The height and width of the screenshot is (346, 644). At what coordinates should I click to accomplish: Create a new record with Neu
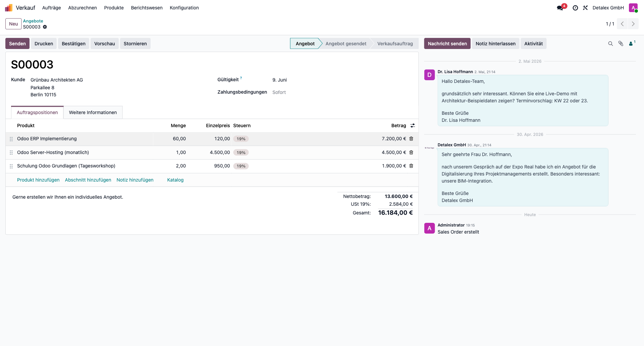(13, 24)
